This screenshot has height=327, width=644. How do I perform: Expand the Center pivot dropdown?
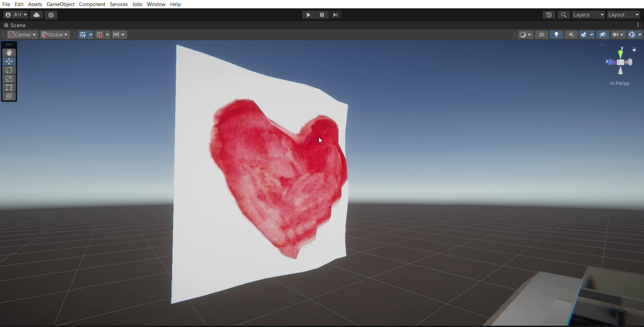pyautogui.click(x=22, y=35)
